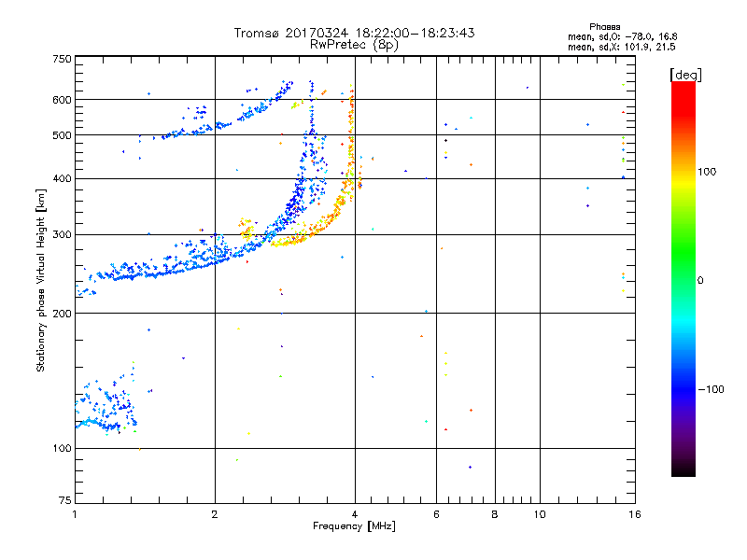Click the '[deg]' colorbar unit label
Image resolution: width=747 pixels, height=560 pixels.
pyautogui.click(x=685, y=75)
